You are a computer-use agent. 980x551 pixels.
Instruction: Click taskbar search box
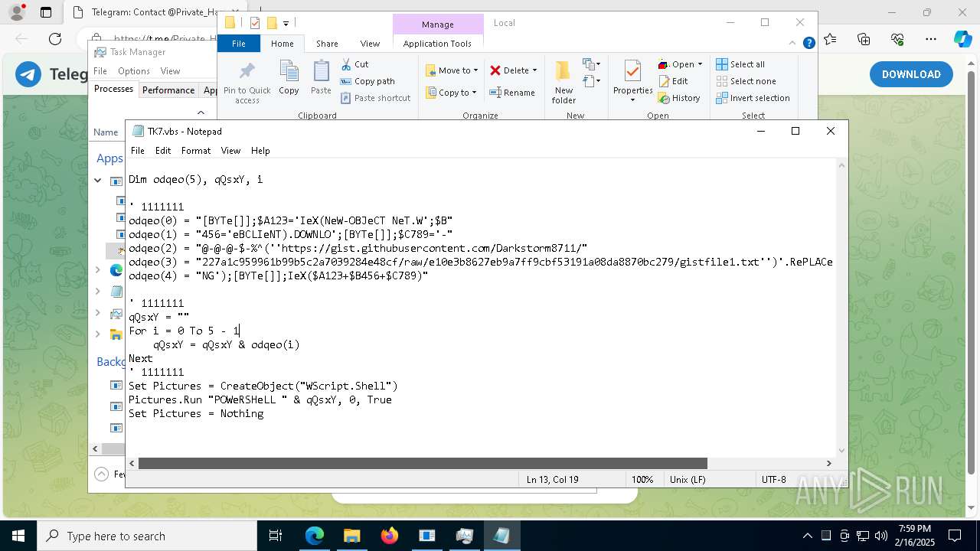coord(147,536)
